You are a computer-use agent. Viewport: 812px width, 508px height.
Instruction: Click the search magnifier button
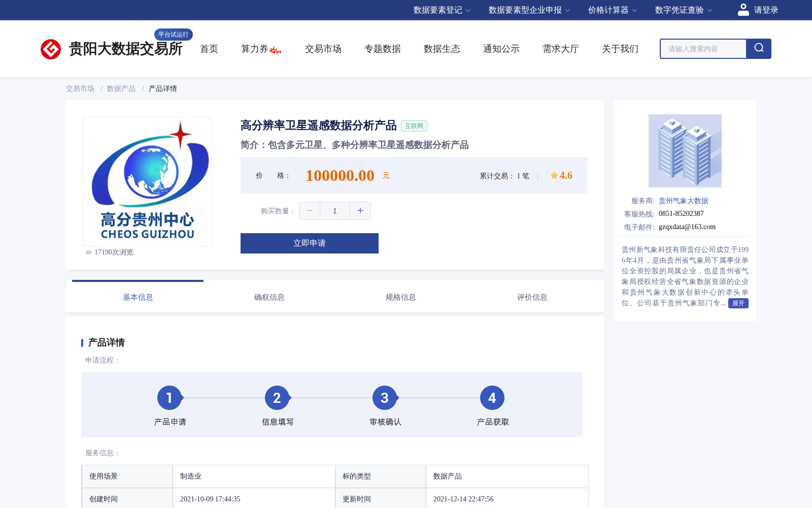(759, 48)
